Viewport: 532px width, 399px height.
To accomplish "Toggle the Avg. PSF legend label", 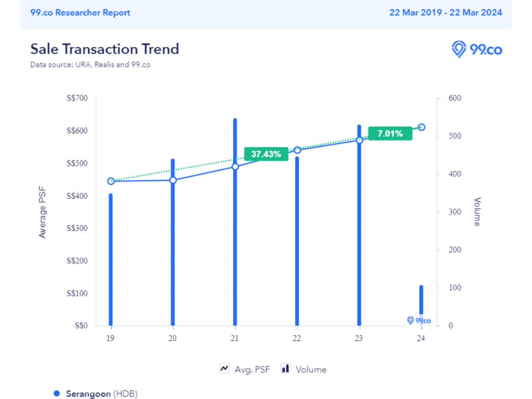I will pos(252,369).
